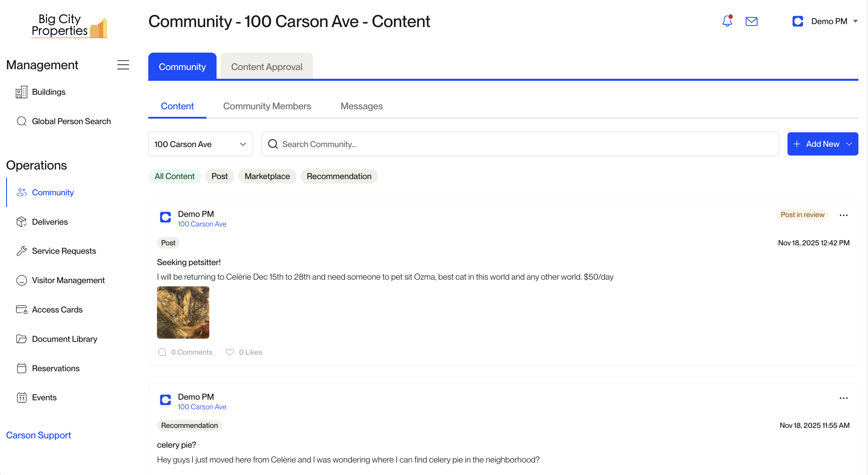Click the Buildings icon in sidebar

[22, 92]
